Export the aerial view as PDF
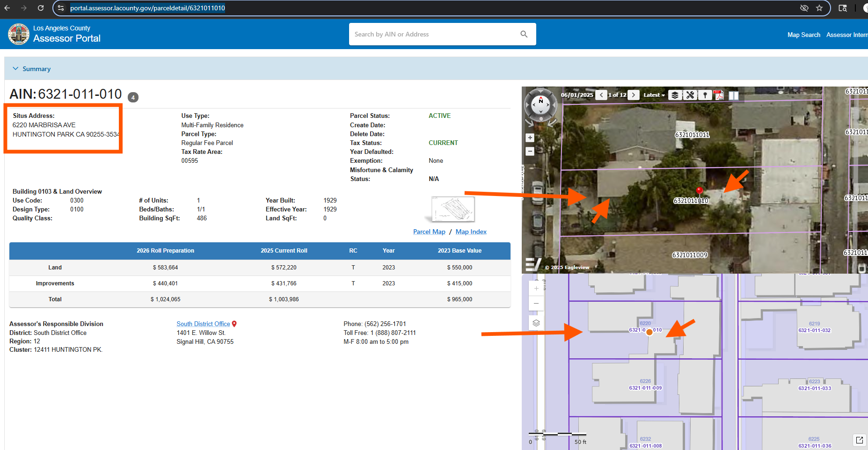This screenshot has width=868, height=450. point(719,95)
